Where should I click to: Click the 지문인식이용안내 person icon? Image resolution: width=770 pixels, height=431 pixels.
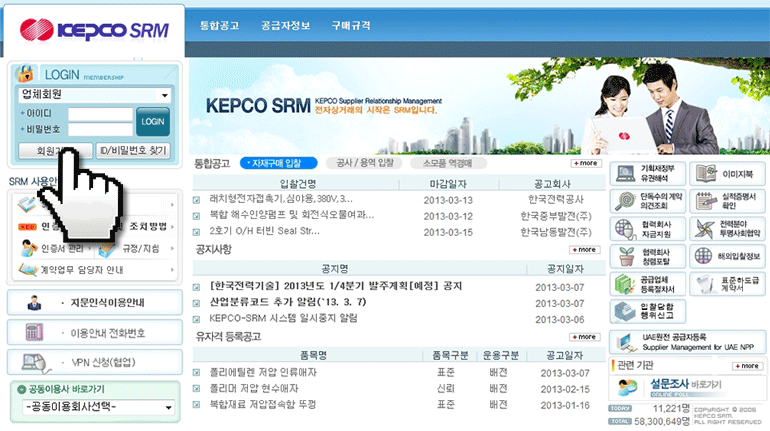pyautogui.click(x=34, y=303)
